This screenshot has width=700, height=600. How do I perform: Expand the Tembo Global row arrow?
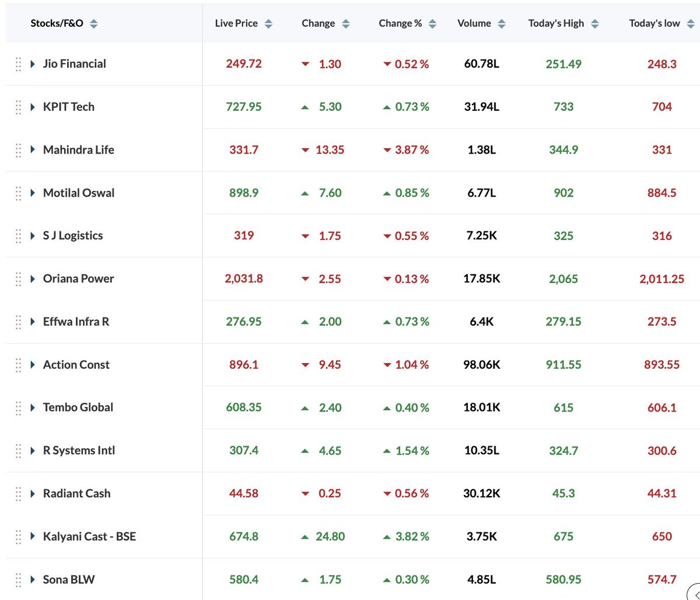click(33, 407)
